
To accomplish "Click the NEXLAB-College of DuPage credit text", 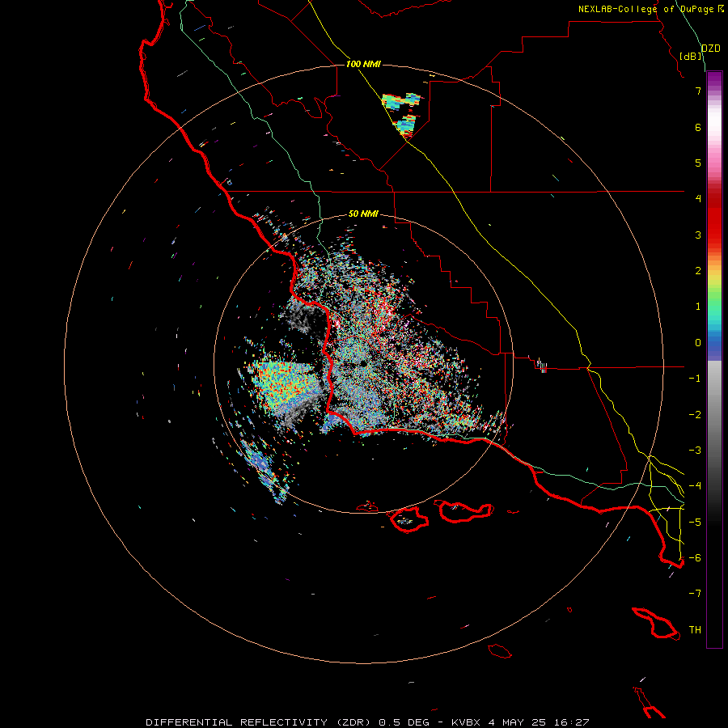I will point(650,9).
